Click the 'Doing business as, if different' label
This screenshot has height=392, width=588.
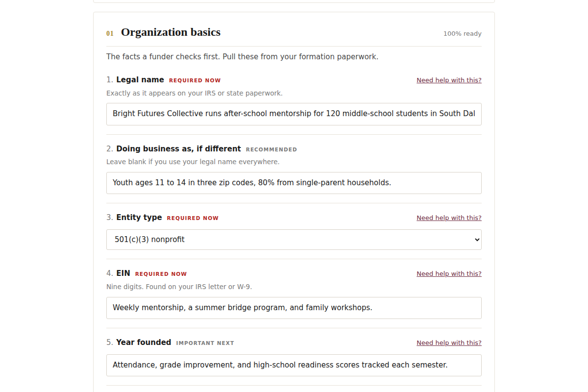click(178, 149)
